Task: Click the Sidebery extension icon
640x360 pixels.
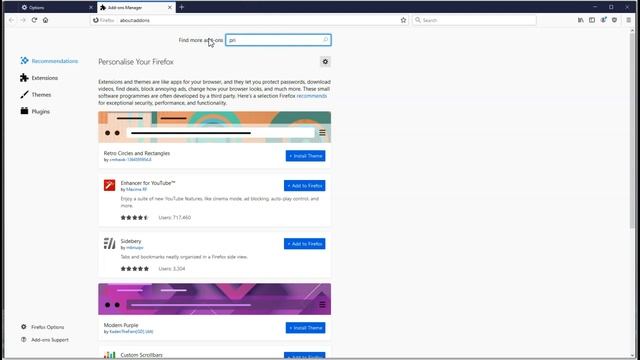Action: coord(109,243)
